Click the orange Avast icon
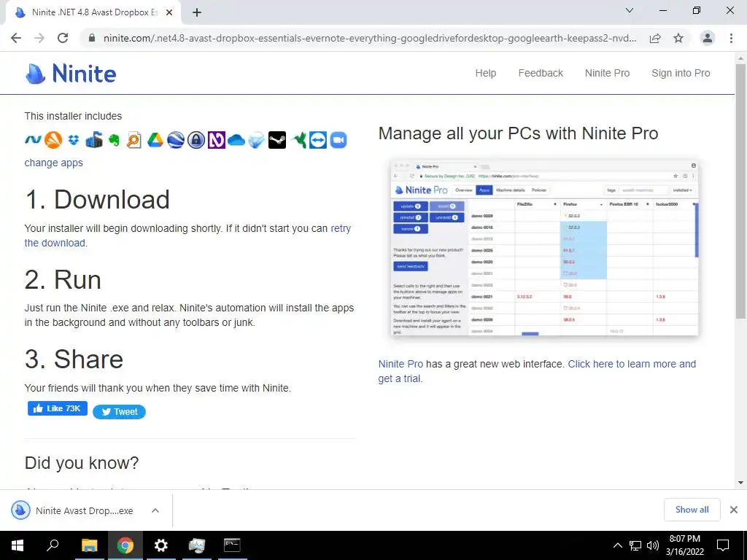This screenshot has width=747, height=560. coord(53,140)
